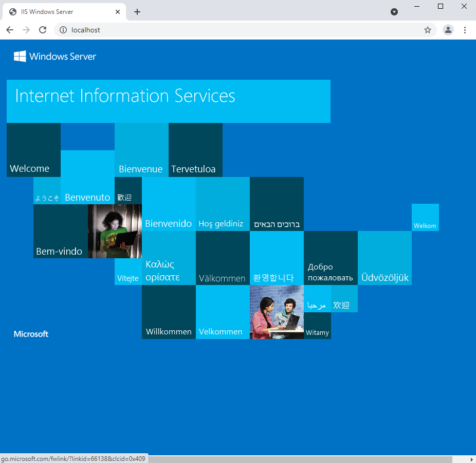The image size is (476, 463).
Task: Click the 欢迎 simplified Chinese tile
Action: tap(344, 299)
